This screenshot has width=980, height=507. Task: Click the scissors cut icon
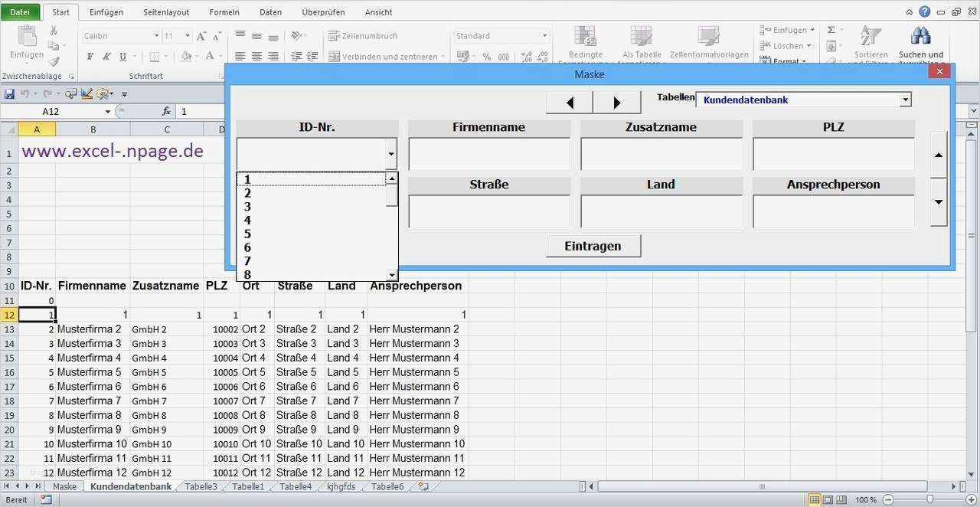tap(54, 31)
